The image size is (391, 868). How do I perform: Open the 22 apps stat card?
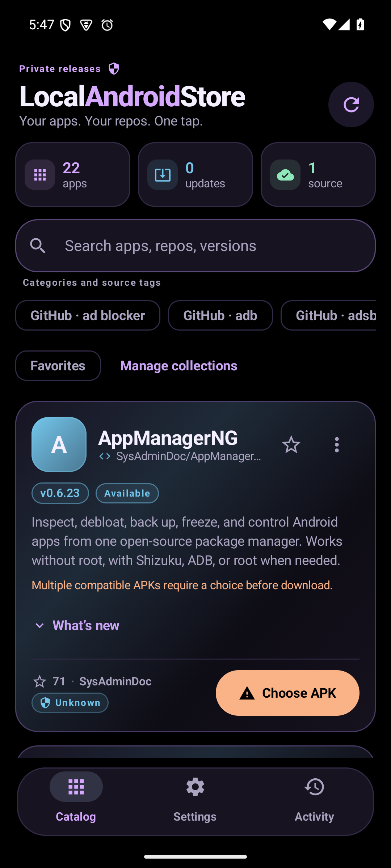pyautogui.click(x=73, y=174)
